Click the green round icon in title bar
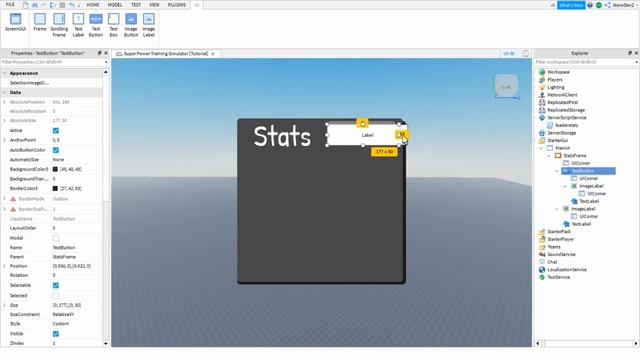 pos(599,5)
